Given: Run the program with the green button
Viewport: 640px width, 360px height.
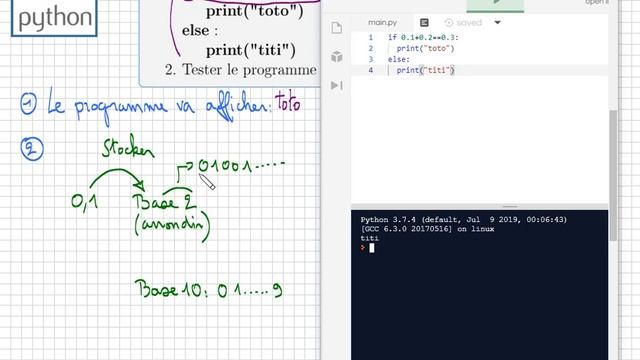Looking at the screenshot, I should [x=495, y=5].
